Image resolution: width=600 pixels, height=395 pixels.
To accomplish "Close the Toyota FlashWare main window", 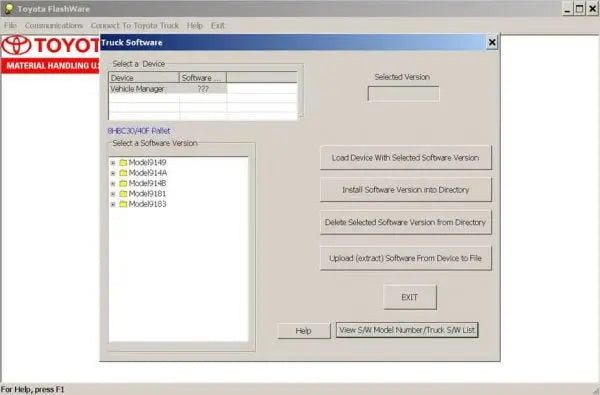I will pos(592,9).
